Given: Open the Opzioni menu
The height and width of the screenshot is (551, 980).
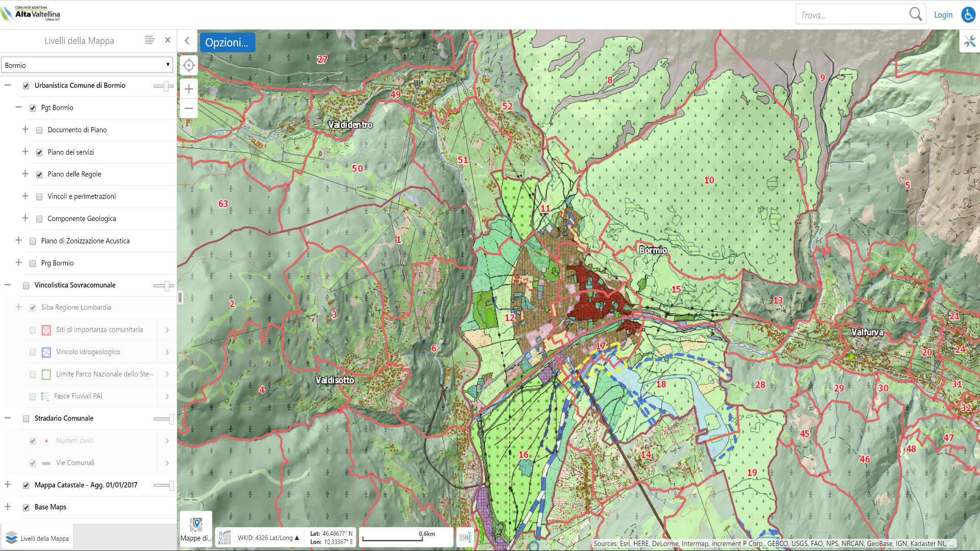Looking at the screenshot, I should pos(227,42).
